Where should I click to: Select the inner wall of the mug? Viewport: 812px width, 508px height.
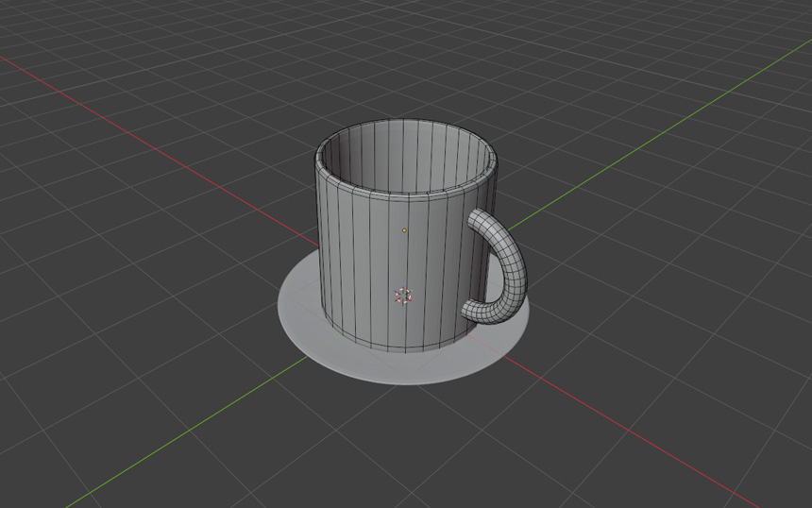[x=405, y=156]
